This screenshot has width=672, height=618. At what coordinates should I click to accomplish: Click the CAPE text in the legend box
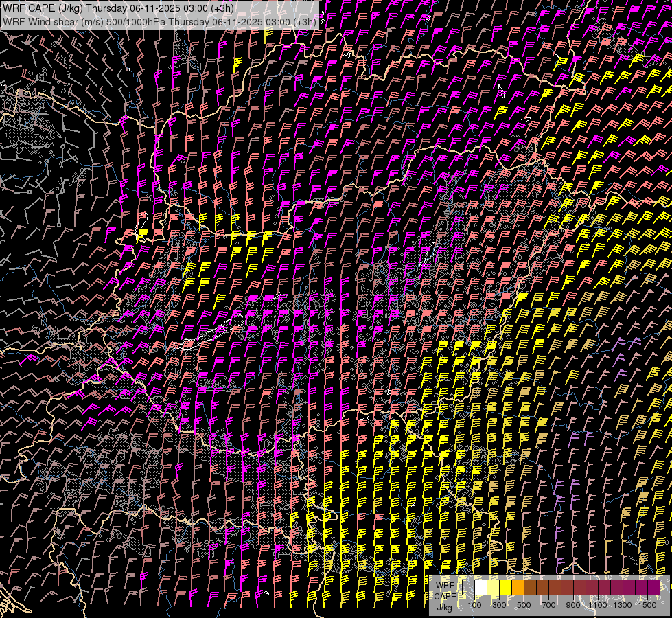pos(445,596)
